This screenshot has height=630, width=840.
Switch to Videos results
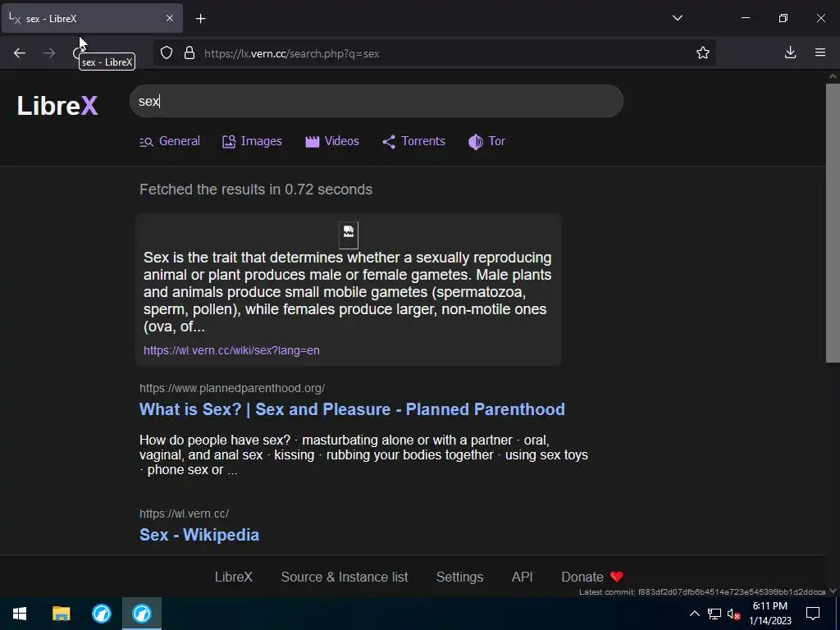[332, 141]
